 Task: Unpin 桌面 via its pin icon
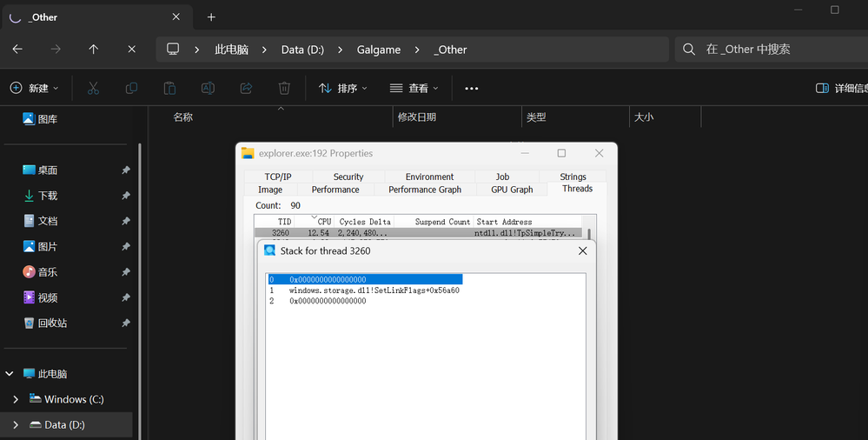[126, 170]
